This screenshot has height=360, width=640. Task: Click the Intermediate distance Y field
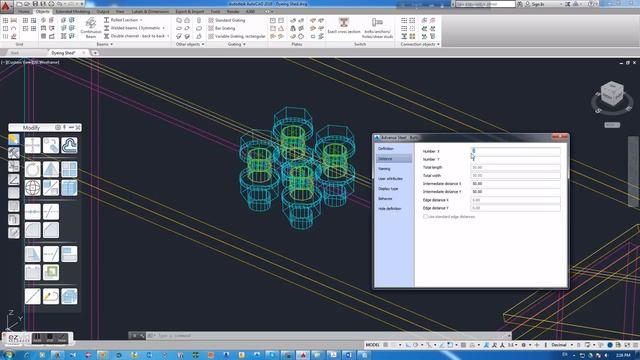point(516,191)
